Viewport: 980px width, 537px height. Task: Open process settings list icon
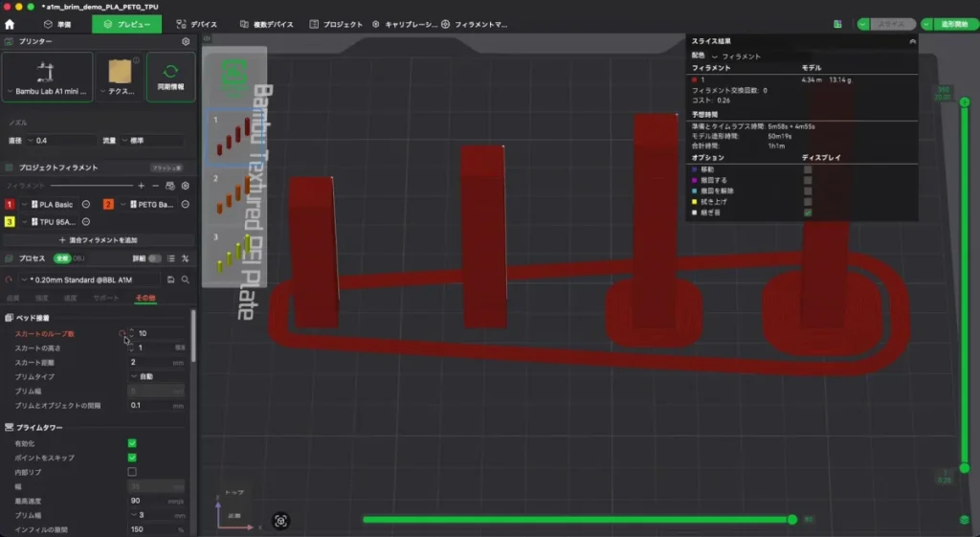click(170, 258)
